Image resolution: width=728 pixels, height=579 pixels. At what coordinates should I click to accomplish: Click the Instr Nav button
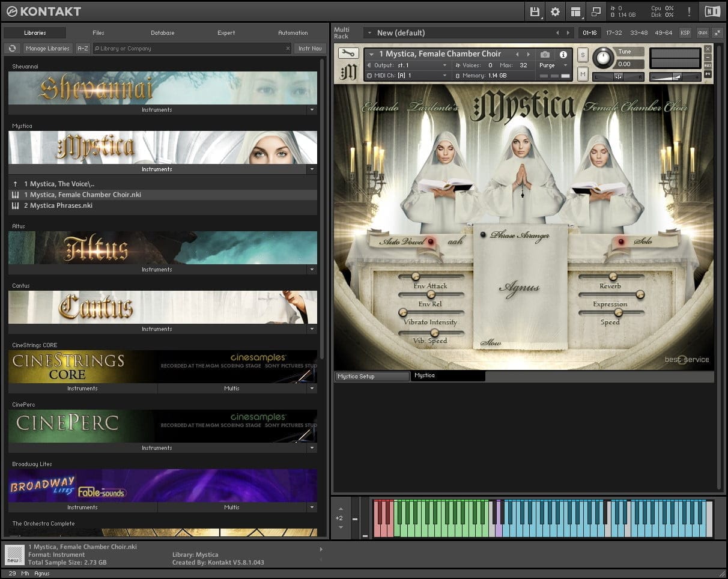[x=309, y=49]
